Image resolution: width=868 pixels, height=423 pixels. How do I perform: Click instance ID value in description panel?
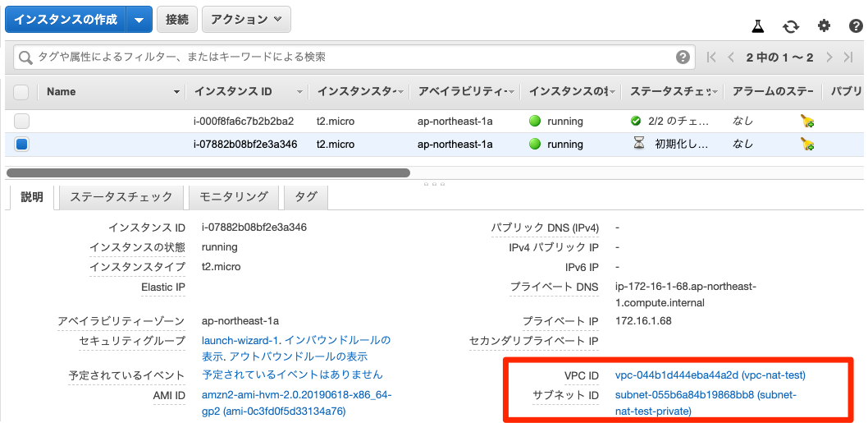254,228
